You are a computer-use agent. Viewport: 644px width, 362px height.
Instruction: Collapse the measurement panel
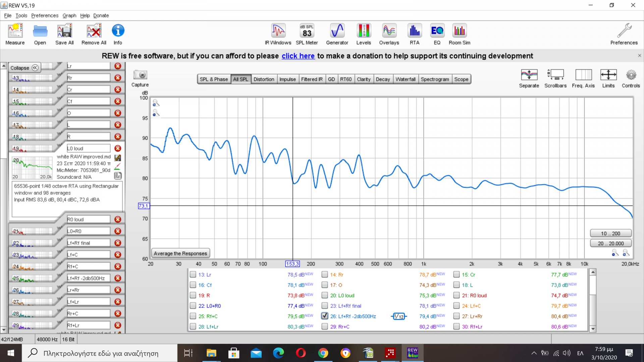point(24,68)
